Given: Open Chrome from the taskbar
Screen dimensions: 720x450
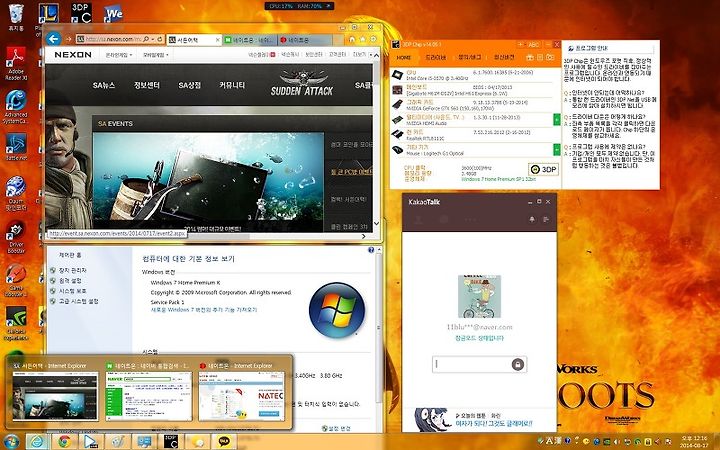Looking at the screenshot, I should click(x=64, y=442).
